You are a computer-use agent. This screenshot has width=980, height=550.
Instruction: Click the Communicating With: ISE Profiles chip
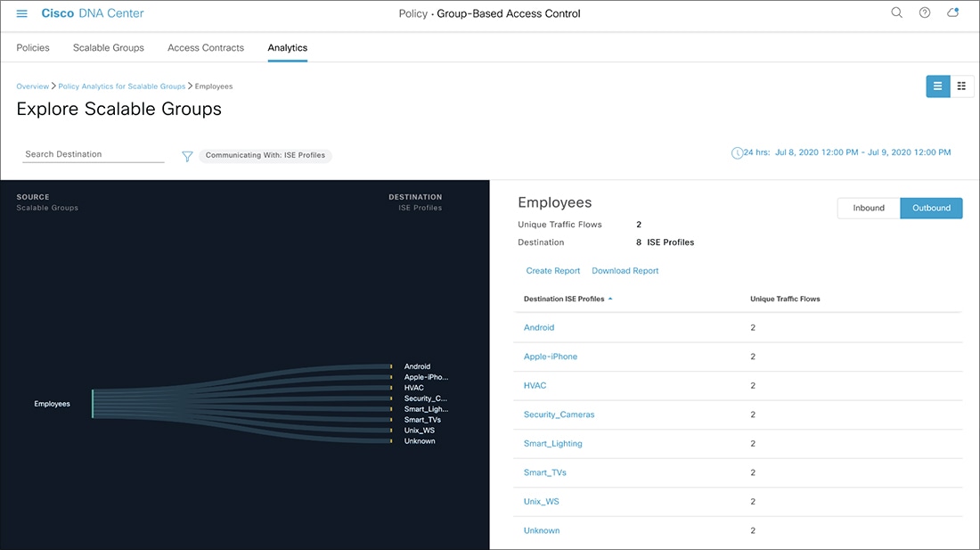265,155
